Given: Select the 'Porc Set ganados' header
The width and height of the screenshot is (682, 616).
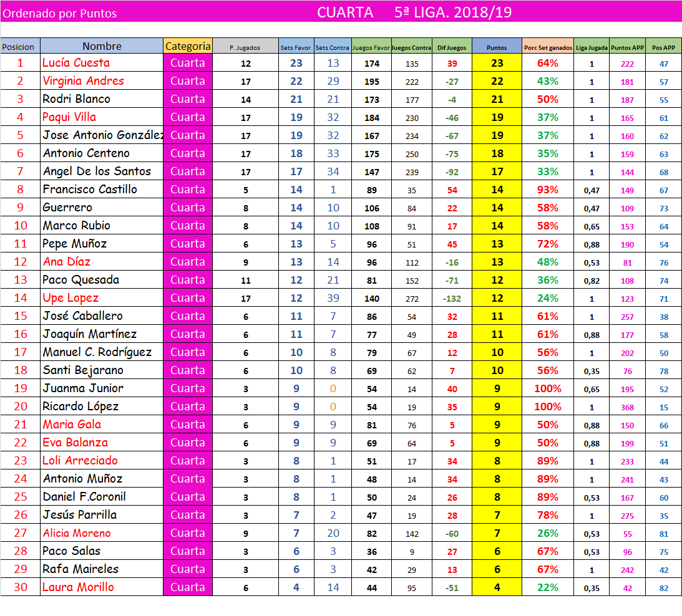Looking at the screenshot, I should [x=548, y=47].
